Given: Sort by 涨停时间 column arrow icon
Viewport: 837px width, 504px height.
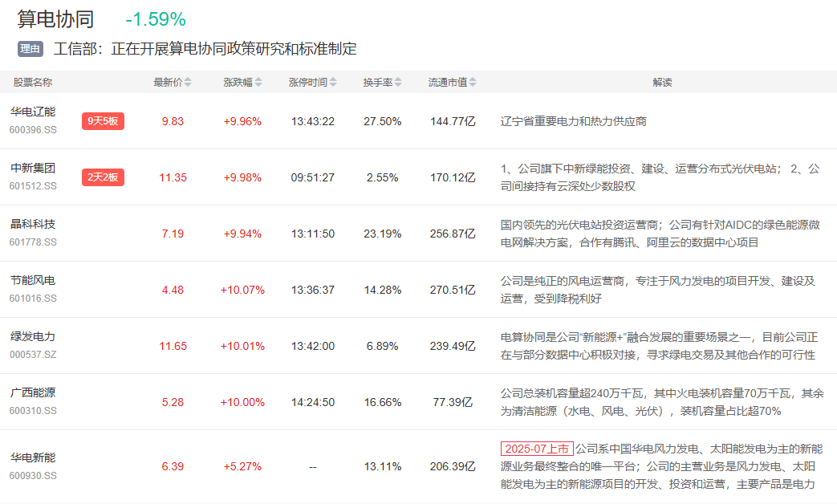Looking at the screenshot, I should 333,83.
